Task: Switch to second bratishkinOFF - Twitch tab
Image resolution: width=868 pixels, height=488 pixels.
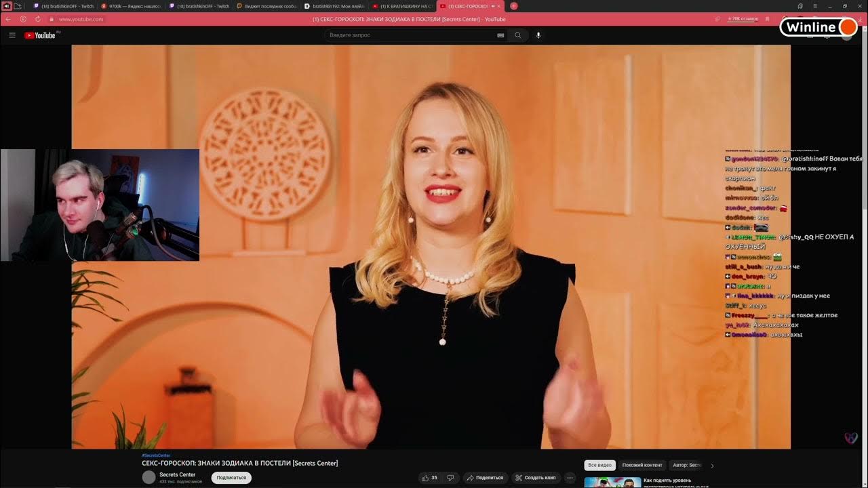Action: [199, 6]
